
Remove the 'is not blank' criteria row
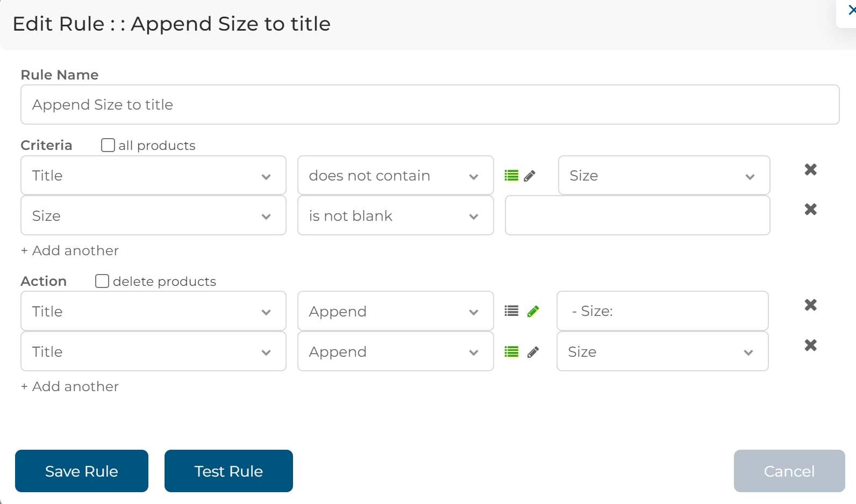point(810,210)
